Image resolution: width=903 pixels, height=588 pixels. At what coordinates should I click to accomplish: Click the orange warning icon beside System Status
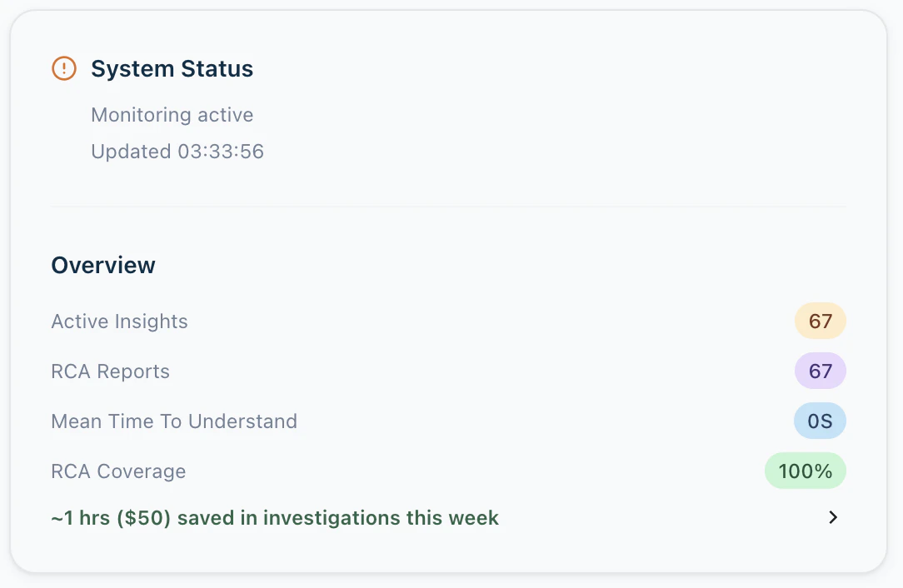point(64,68)
